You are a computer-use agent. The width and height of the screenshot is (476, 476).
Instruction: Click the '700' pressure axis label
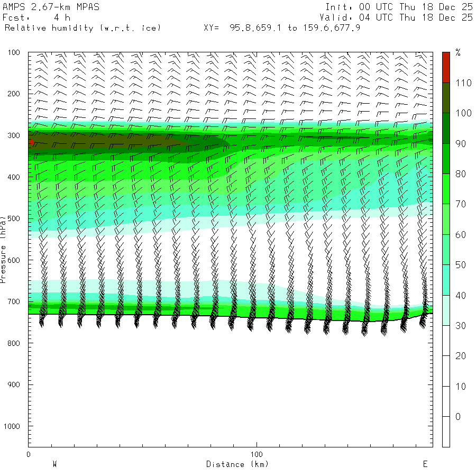pos(14,302)
